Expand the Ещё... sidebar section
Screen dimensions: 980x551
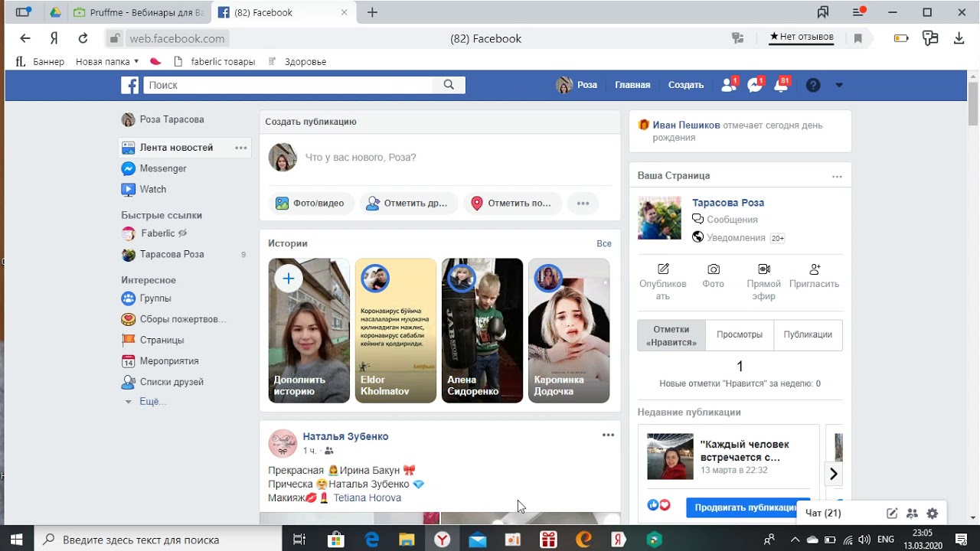[x=152, y=402]
